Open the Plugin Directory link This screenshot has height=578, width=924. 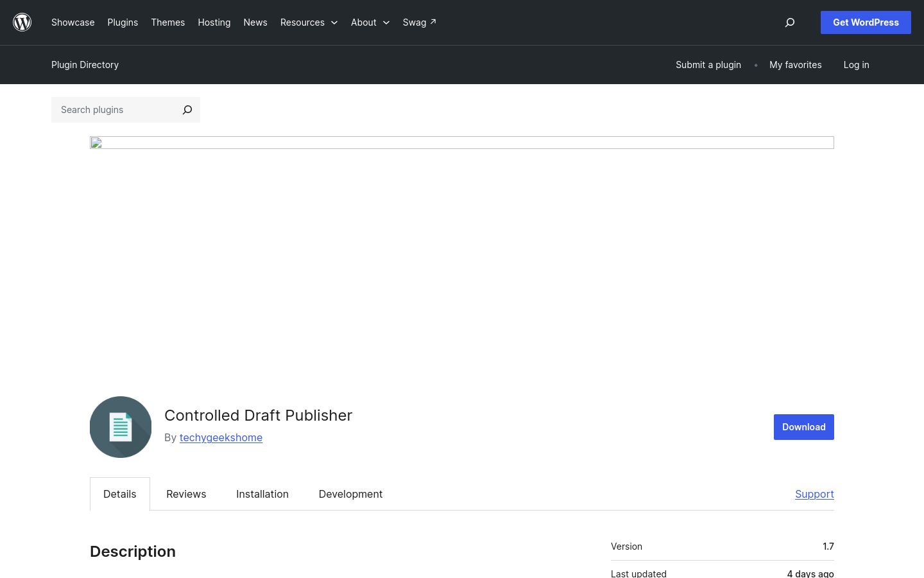pyautogui.click(x=85, y=65)
